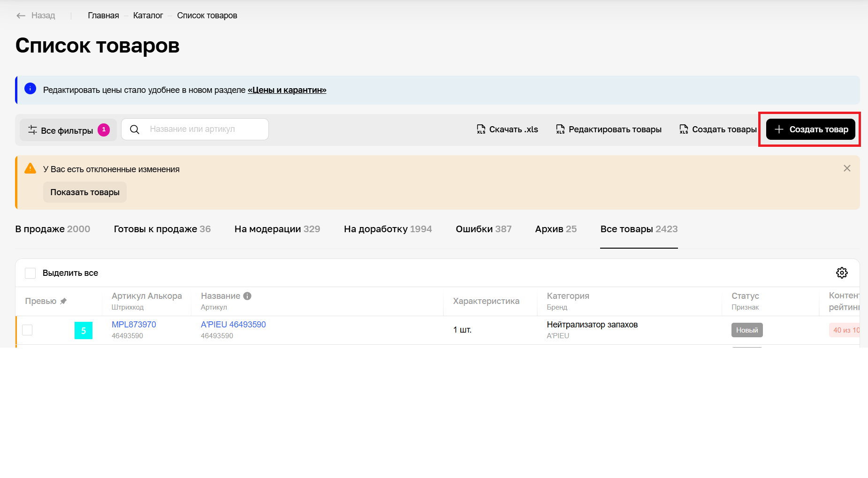
Task: Click Редактировать товары xls button
Action: (x=609, y=129)
